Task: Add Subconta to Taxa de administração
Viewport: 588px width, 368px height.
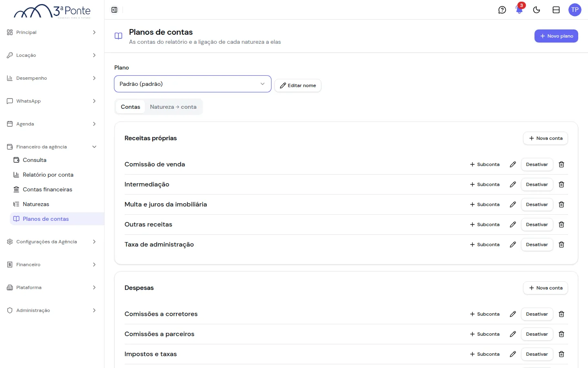Action: pos(485,245)
